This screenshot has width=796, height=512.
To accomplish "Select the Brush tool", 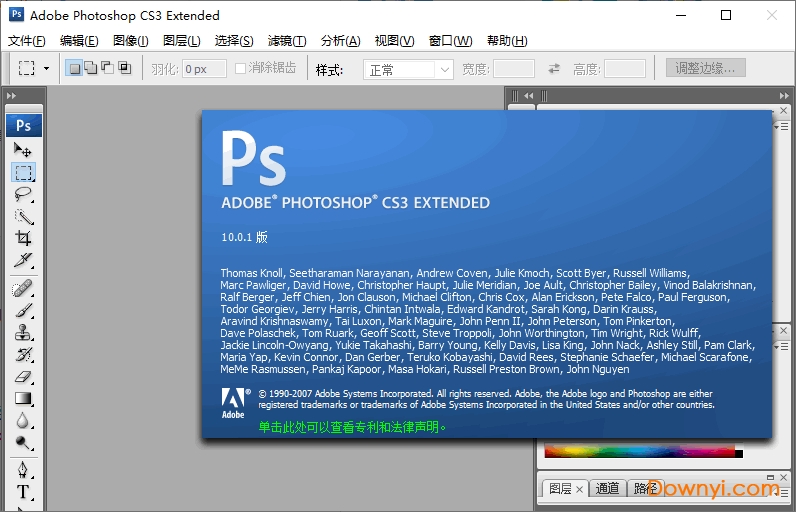I will (x=23, y=311).
